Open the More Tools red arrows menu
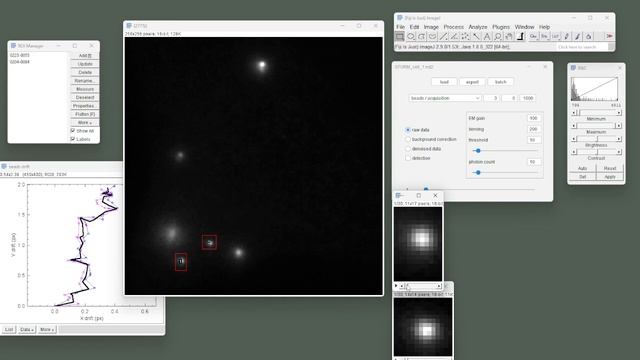The height and width of the screenshot is (360, 640). click(609, 37)
